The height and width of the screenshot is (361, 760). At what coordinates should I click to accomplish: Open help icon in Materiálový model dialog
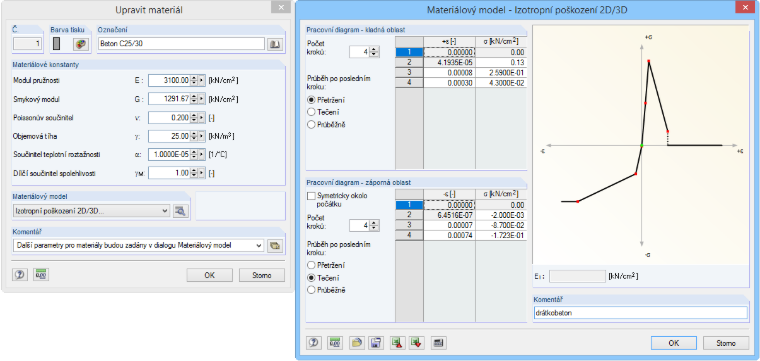[314, 343]
